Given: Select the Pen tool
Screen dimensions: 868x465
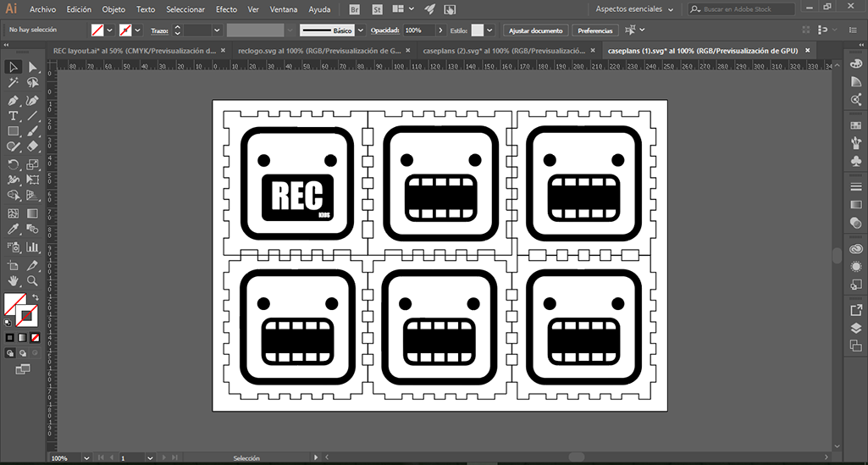Looking at the screenshot, I should [x=14, y=101].
